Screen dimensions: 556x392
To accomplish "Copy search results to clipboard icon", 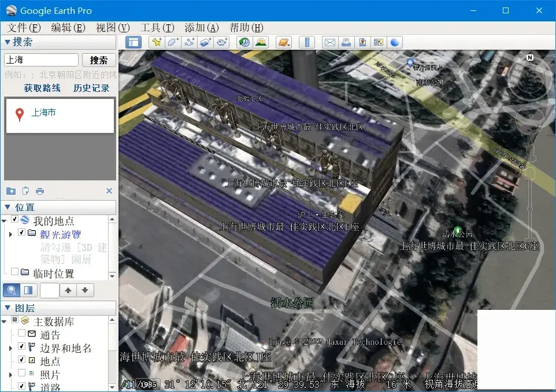I will tap(25, 191).
